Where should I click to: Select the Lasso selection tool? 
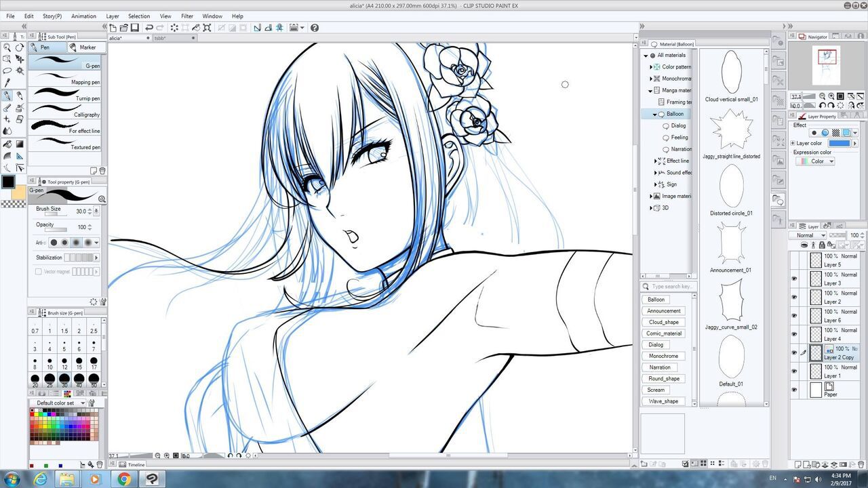7,70
